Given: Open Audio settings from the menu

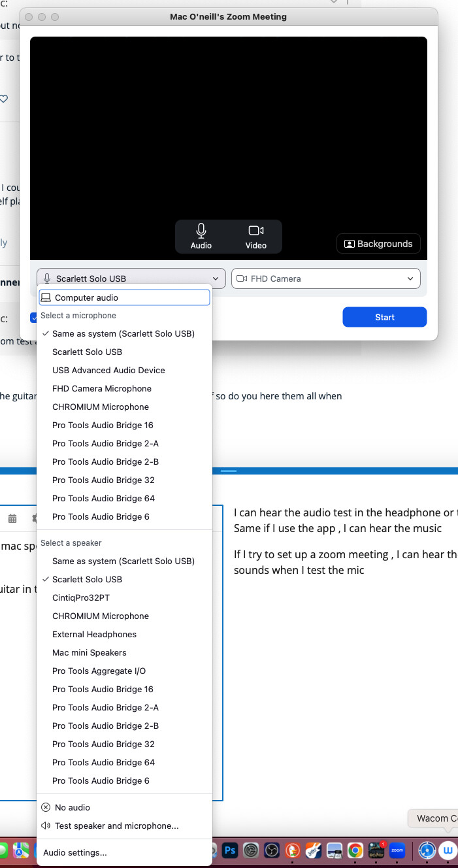Looking at the screenshot, I should (x=124, y=852).
